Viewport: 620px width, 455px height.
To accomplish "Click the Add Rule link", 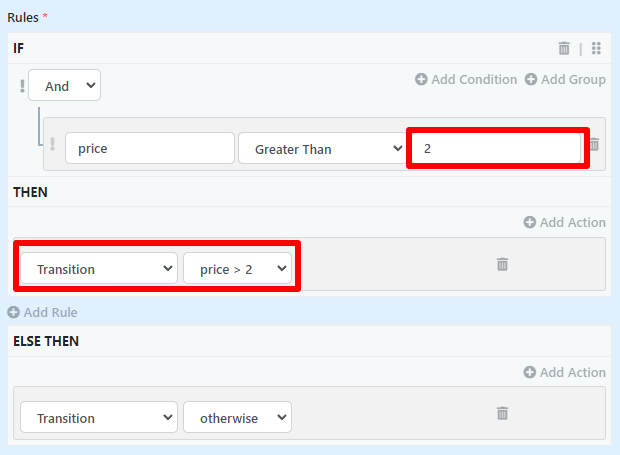I will (42, 312).
